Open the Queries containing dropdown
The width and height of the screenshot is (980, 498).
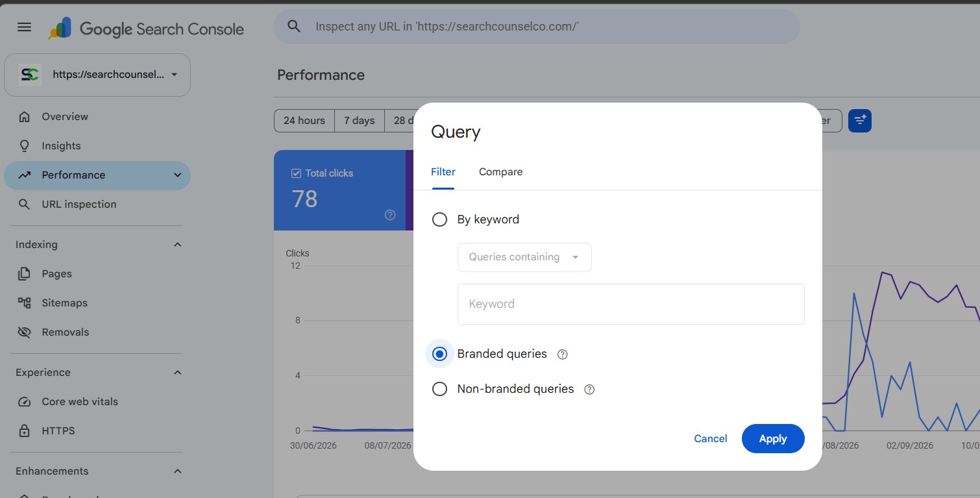point(524,257)
